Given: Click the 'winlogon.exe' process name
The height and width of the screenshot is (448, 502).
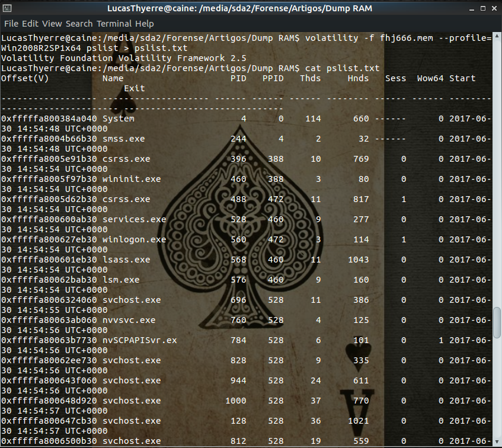Looking at the screenshot, I should [x=135, y=239].
